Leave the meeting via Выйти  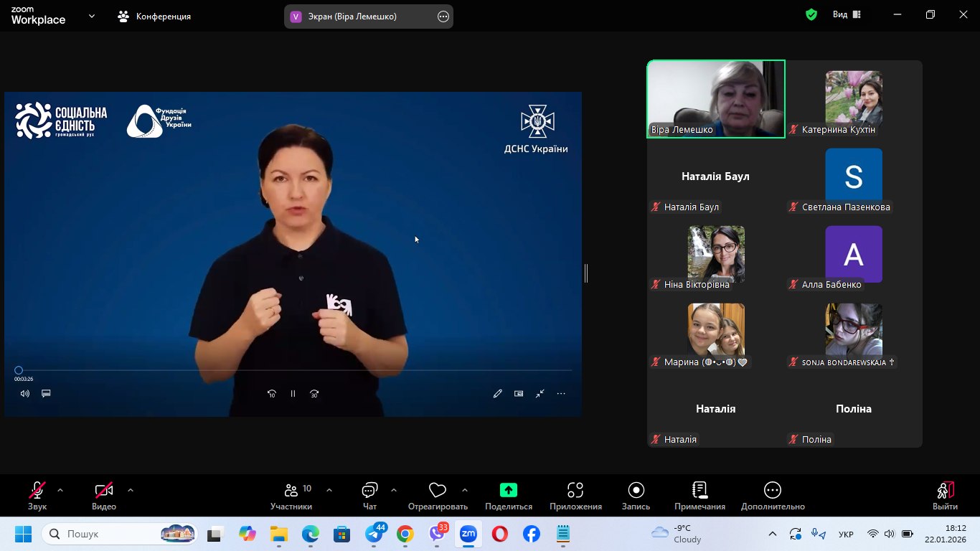pyautogui.click(x=945, y=495)
